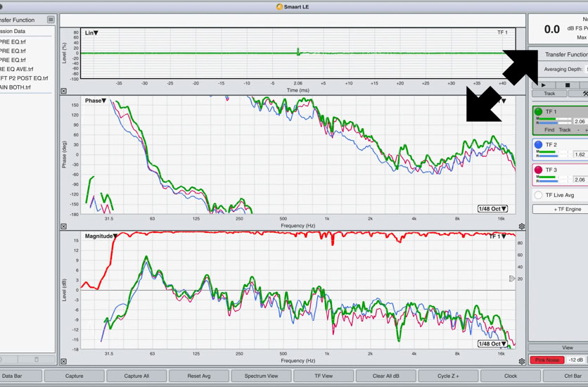588x387 pixels.
Task: Switch to Spectrum View
Action: coord(261,376)
